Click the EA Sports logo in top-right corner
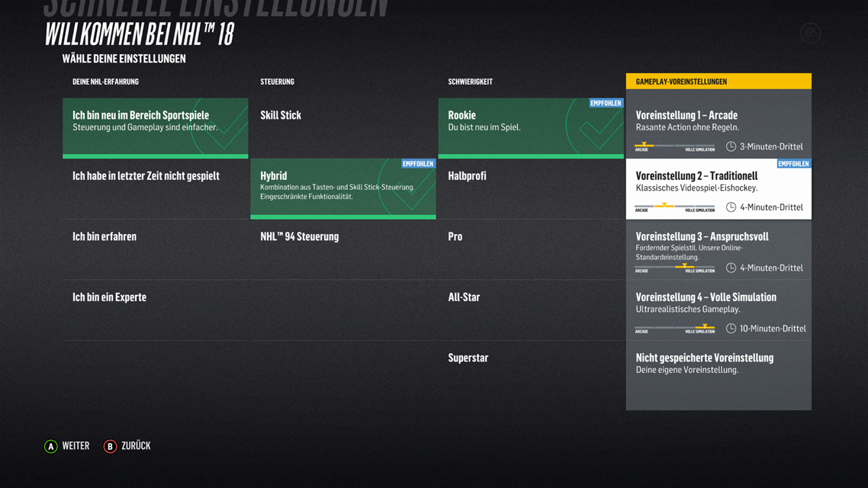Viewport: 868px width, 488px height. [810, 34]
